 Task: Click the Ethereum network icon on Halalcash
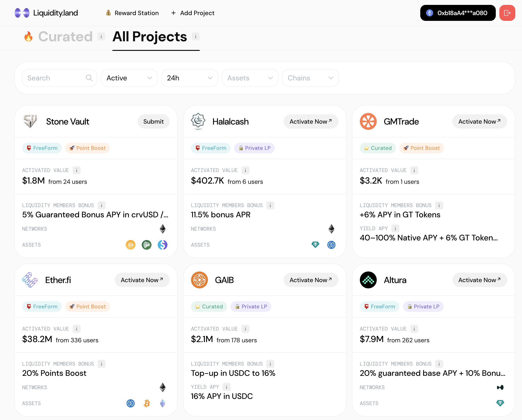[331, 229]
